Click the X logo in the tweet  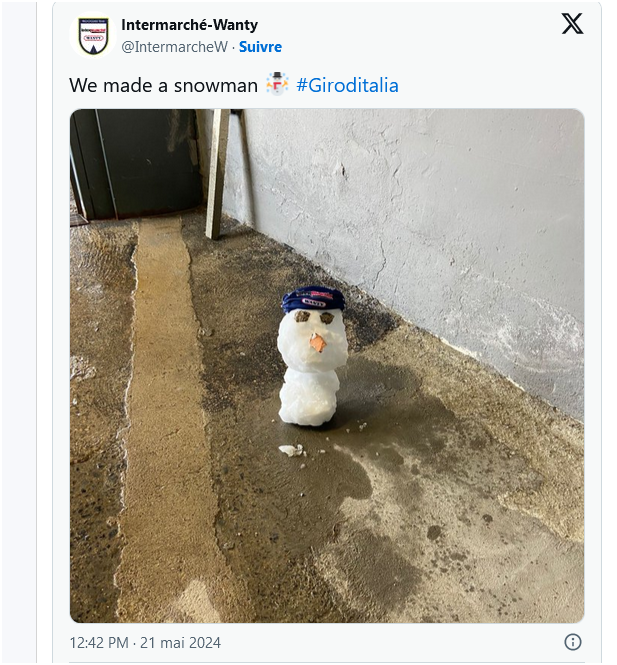(572, 24)
